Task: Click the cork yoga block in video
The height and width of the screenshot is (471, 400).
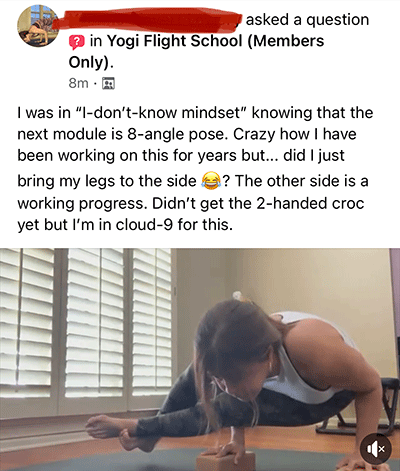Action: click(225, 461)
